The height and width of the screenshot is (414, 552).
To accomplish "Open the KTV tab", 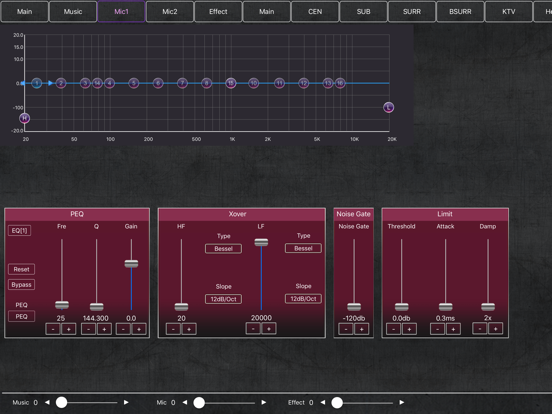I will [x=509, y=12].
